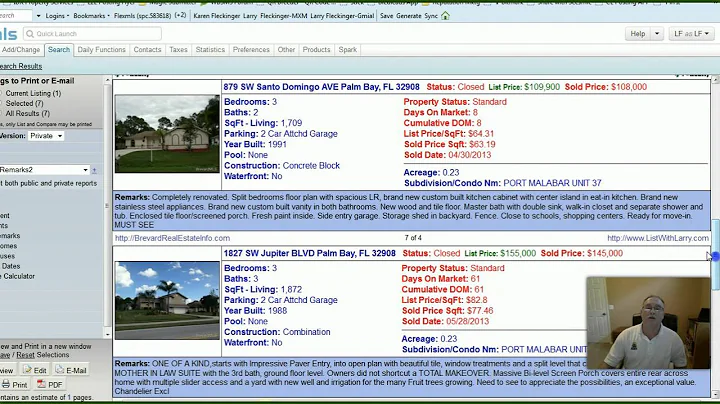The height and width of the screenshot is (404, 720).
Task: Open the Remarks2 report dropdown
Action: pyautogui.click(x=44, y=170)
